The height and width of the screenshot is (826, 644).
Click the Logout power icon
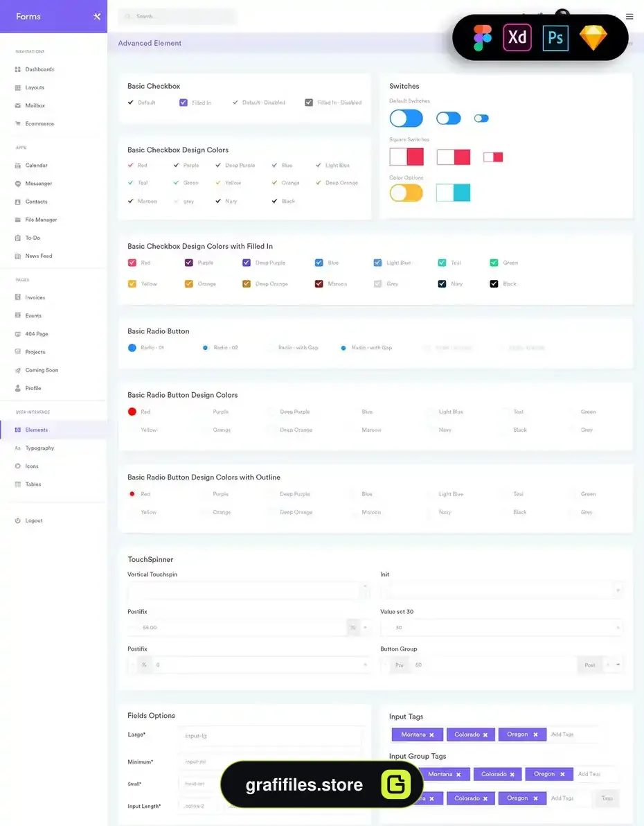click(x=18, y=520)
